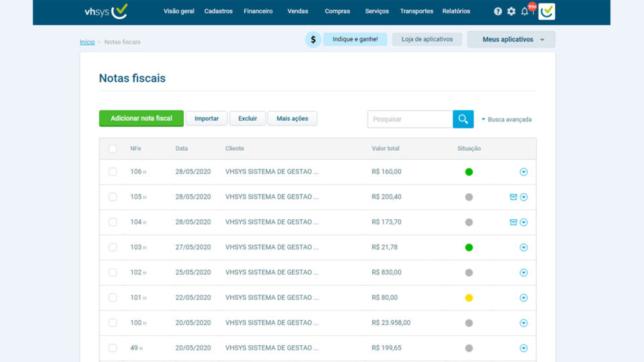
Task: Check the box for NFe 102
Action: click(x=113, y=273)
